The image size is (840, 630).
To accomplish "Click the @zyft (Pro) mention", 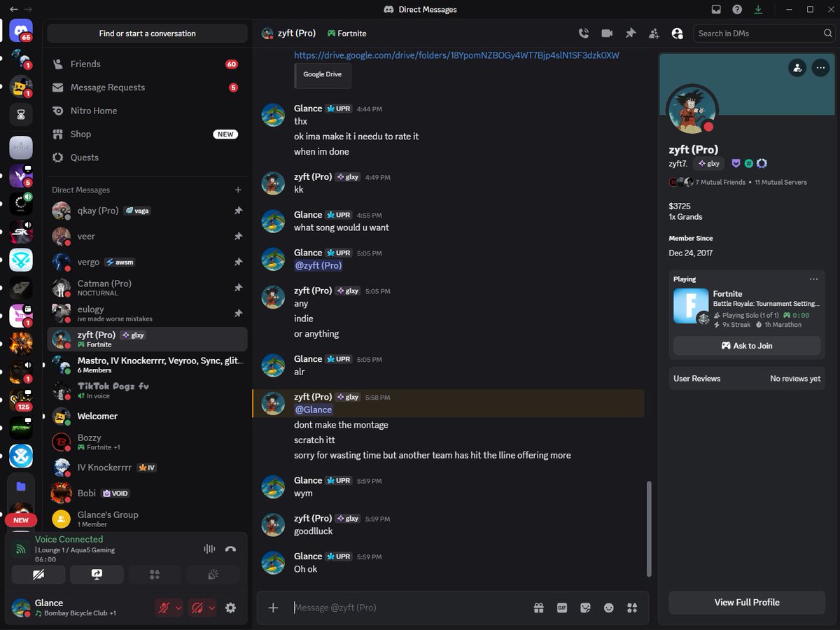I will [318, 265].
